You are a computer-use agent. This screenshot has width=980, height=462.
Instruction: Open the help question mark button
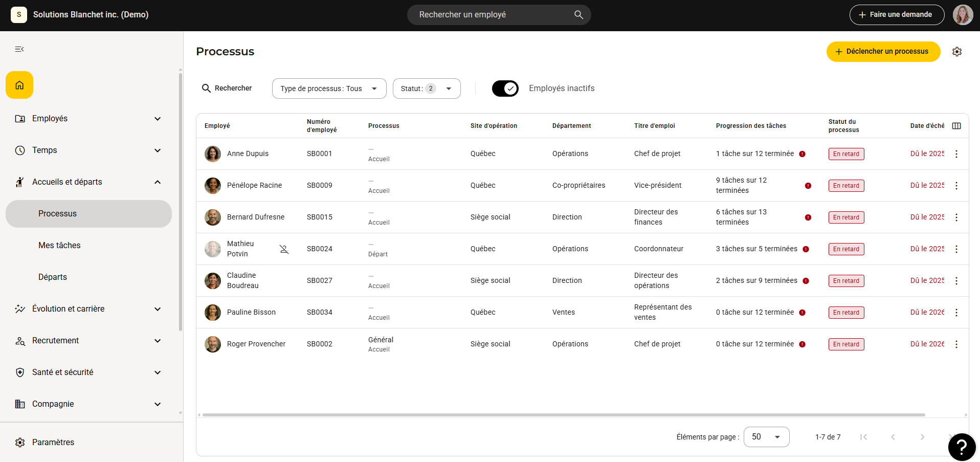click(x=962, y=447)
